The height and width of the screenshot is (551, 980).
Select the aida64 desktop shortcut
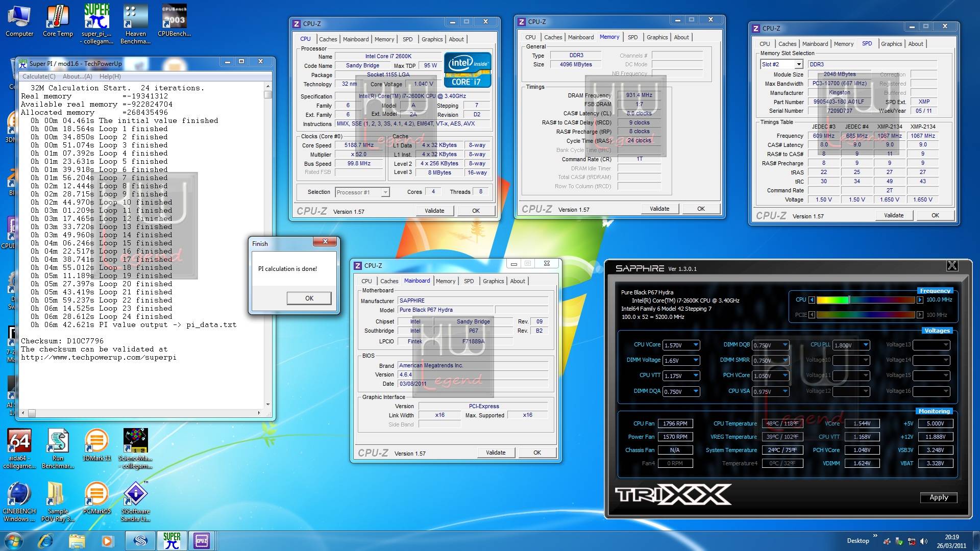[19, 448]
